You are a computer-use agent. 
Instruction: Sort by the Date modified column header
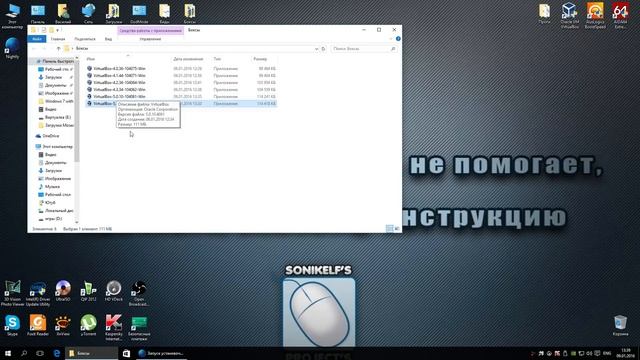[x=188, y=59]
